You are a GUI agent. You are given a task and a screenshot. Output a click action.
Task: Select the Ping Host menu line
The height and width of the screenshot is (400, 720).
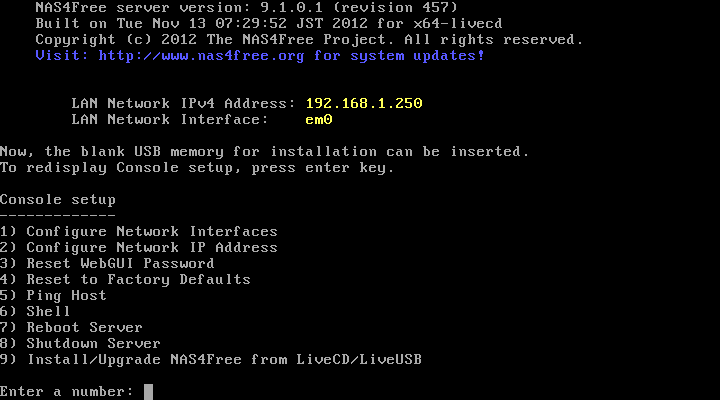tap(53, 296)
